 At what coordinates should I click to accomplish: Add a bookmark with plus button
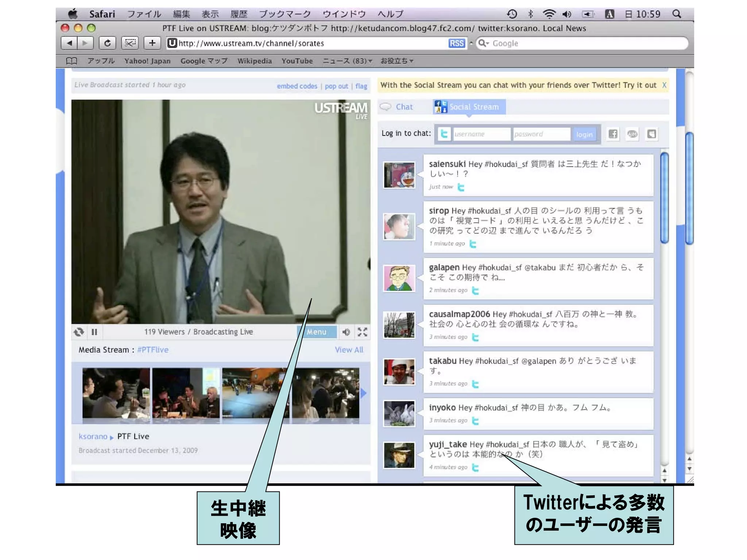tap(152, 43)
